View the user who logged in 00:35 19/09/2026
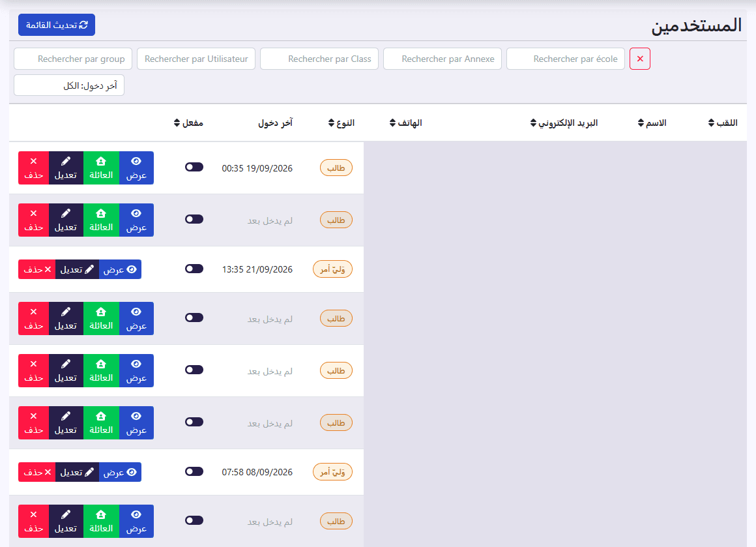The image size is (756, 547). click(136, 168)
